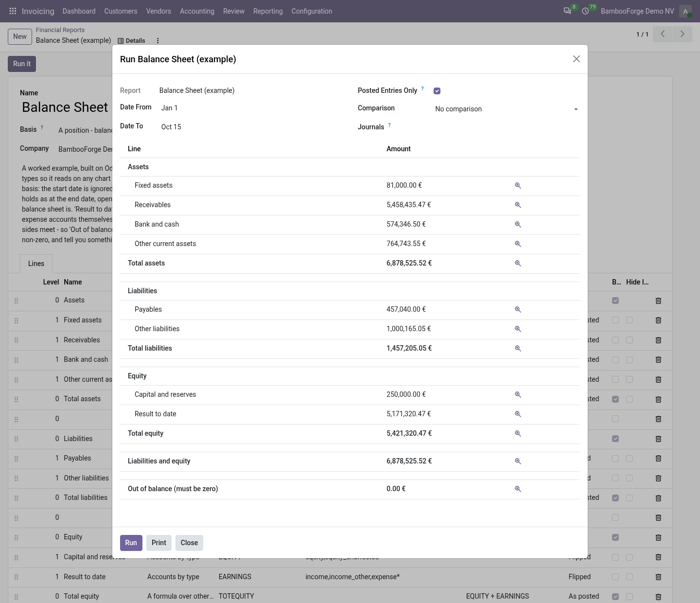Click the Print button
Viewport: 700px width, 603px height.
[x=159, y=543]
